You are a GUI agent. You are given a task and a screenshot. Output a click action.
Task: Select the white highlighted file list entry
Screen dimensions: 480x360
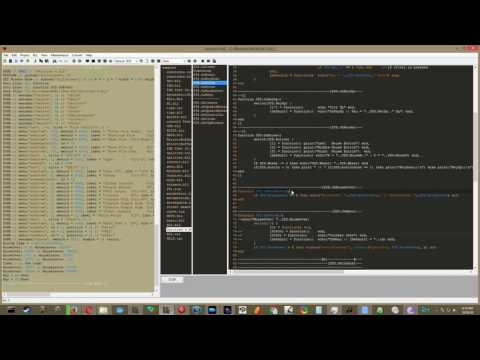(179, 230)
